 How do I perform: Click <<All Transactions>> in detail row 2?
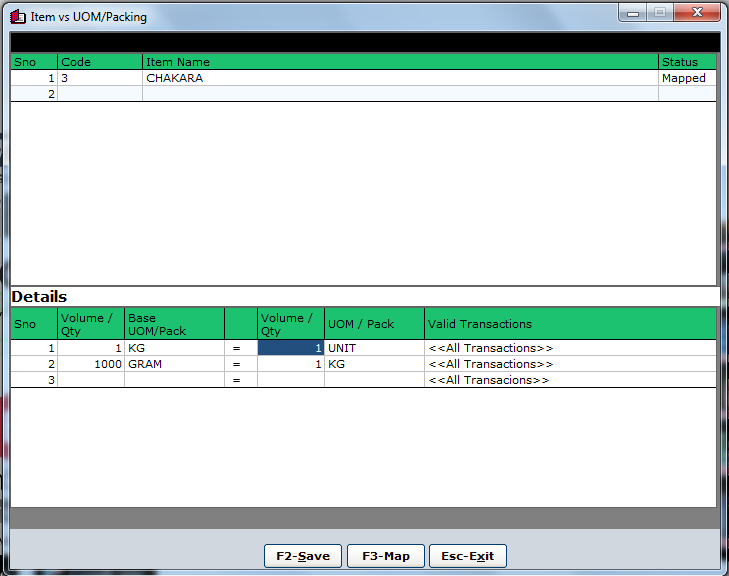570,364
